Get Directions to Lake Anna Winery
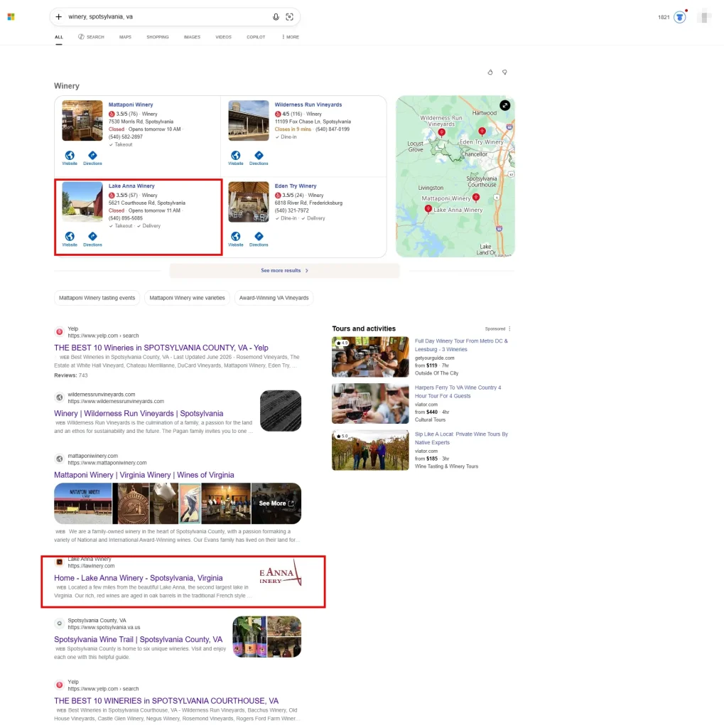Screen dimensions: 724x728 [x=92, y=239]
